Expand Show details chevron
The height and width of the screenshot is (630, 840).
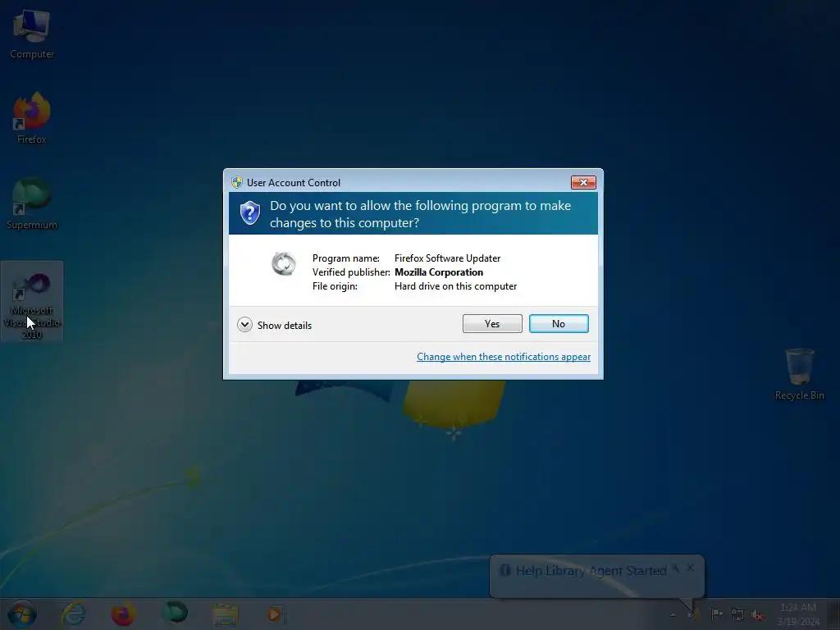[x=244, y=325]
